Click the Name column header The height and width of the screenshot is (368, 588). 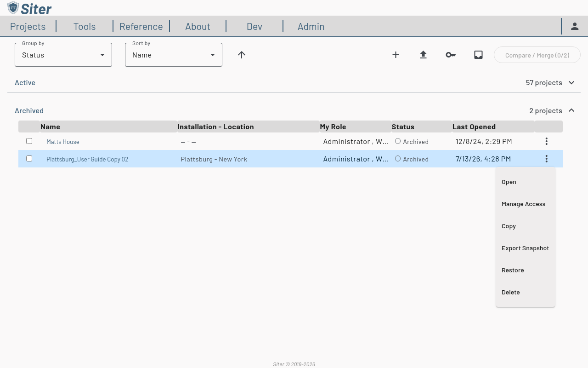pos(108,126)
